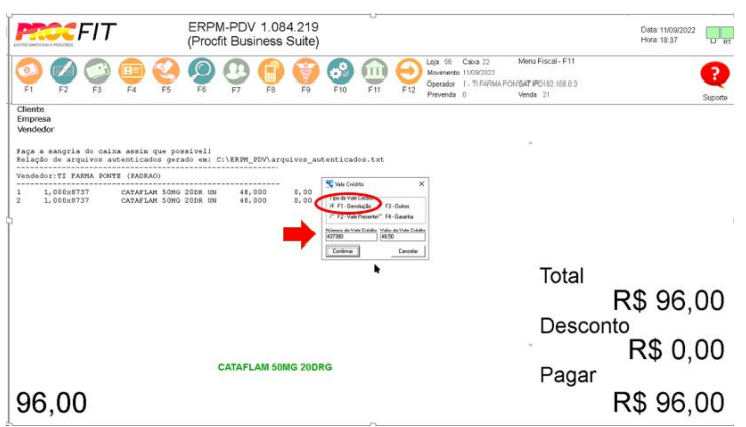The height and width of the screenshot is (427, 746).
Task: Click the F12 arrow exit icon
Action: [x=409, y=71]
